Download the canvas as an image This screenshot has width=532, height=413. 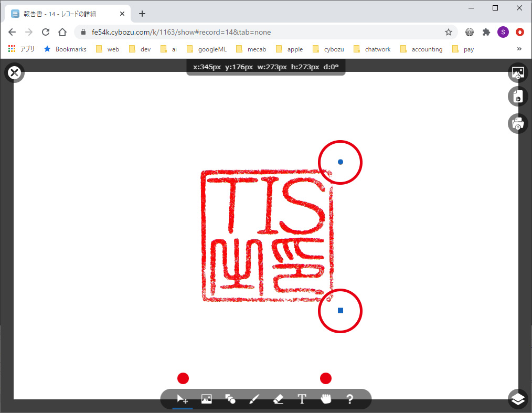[x=518, y=72]
